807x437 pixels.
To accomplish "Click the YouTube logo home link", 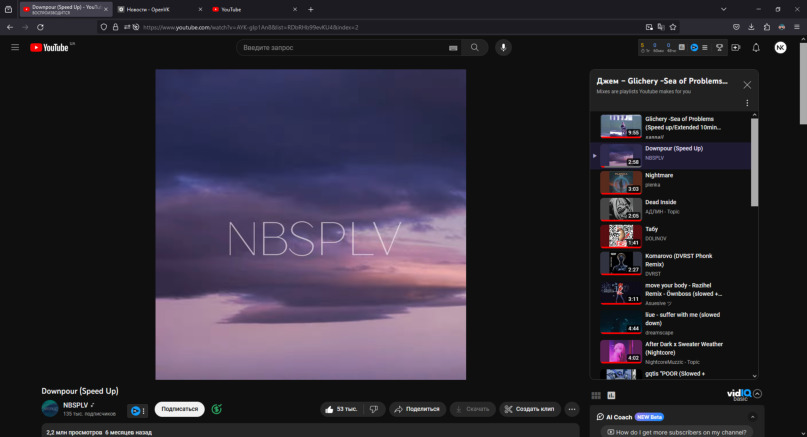I will tap(50, 47).
